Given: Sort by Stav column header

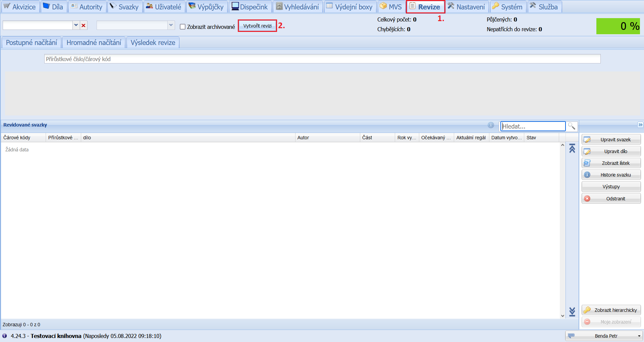Looking at the screenshot, I should pos(541,138).
